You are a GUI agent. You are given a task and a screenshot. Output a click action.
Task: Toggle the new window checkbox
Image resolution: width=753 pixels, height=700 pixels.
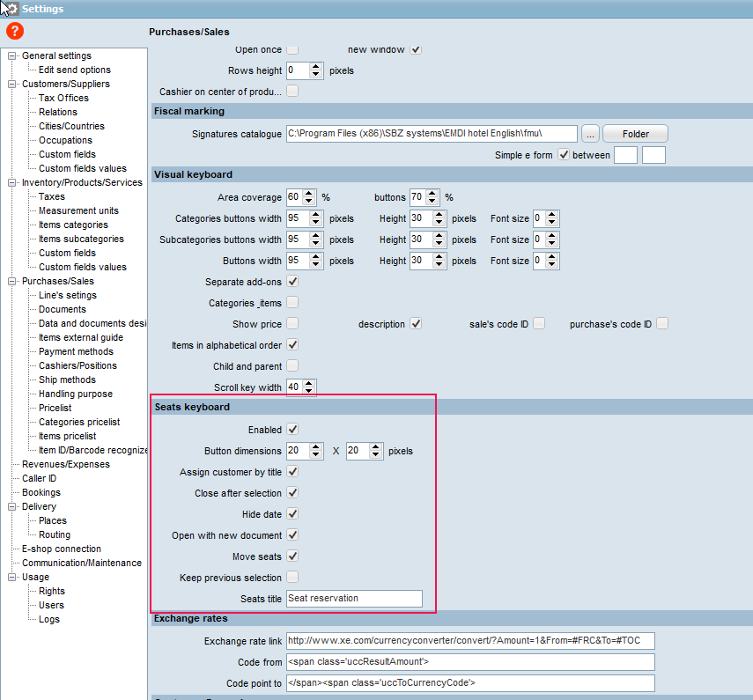(416, 49)
